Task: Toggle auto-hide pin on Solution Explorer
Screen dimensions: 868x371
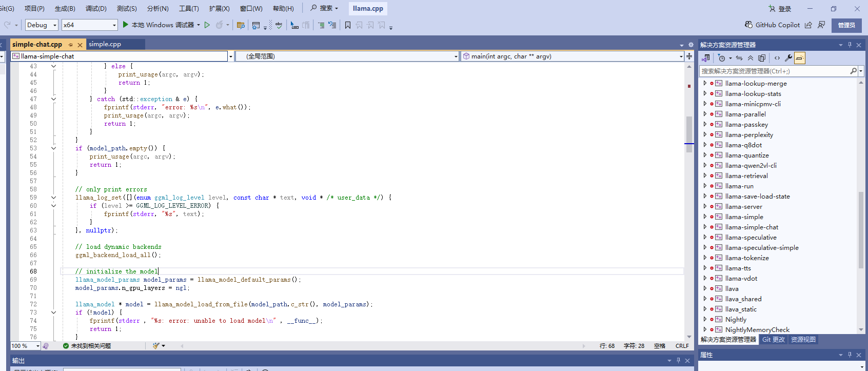Action: 850,45
